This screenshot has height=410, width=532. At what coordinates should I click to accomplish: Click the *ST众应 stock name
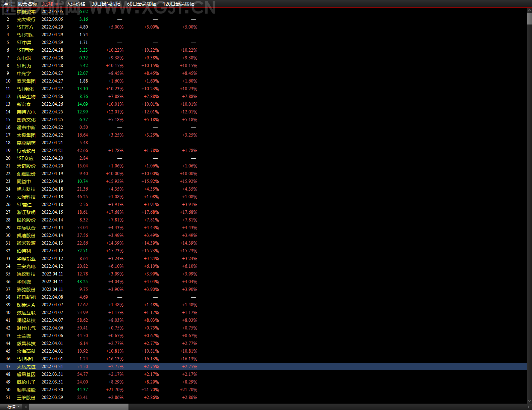click(x=25, y=158)
